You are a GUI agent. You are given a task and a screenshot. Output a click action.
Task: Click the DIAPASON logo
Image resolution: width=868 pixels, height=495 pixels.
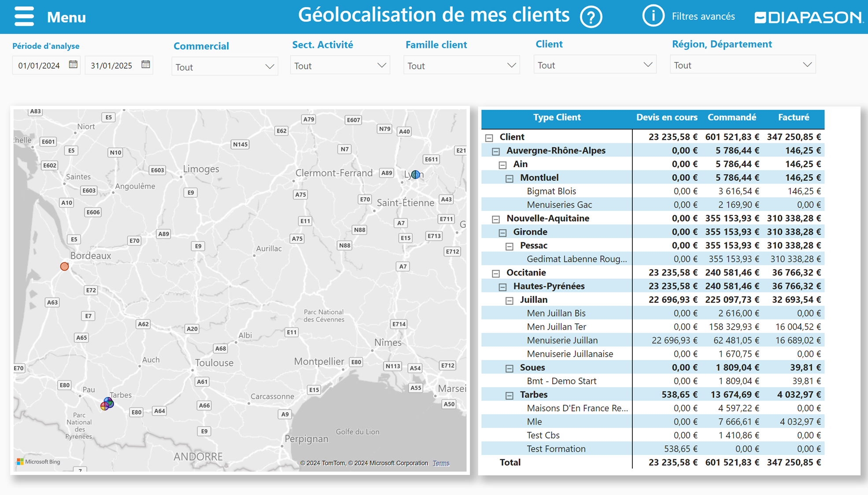coord(808,17)
